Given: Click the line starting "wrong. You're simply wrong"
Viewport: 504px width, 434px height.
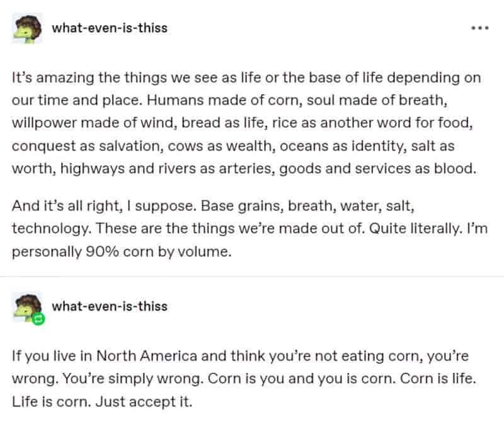Looking at the screenshot, I should [244, 379].
